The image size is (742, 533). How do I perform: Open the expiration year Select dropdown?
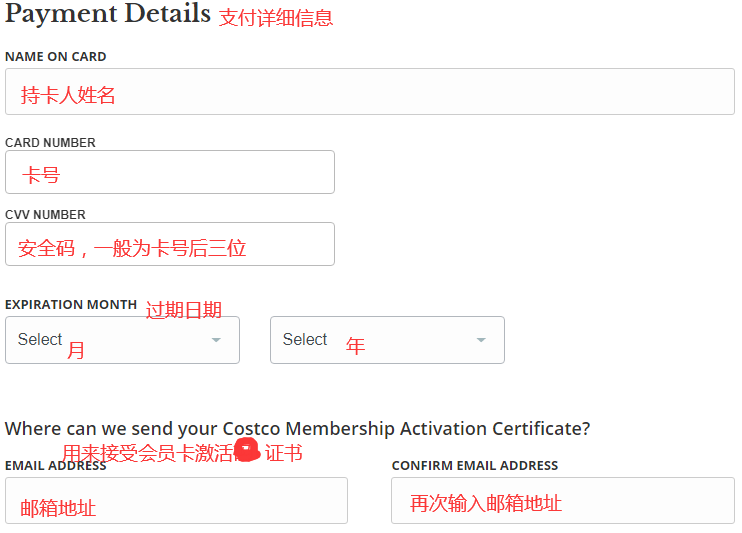point(387,340)
